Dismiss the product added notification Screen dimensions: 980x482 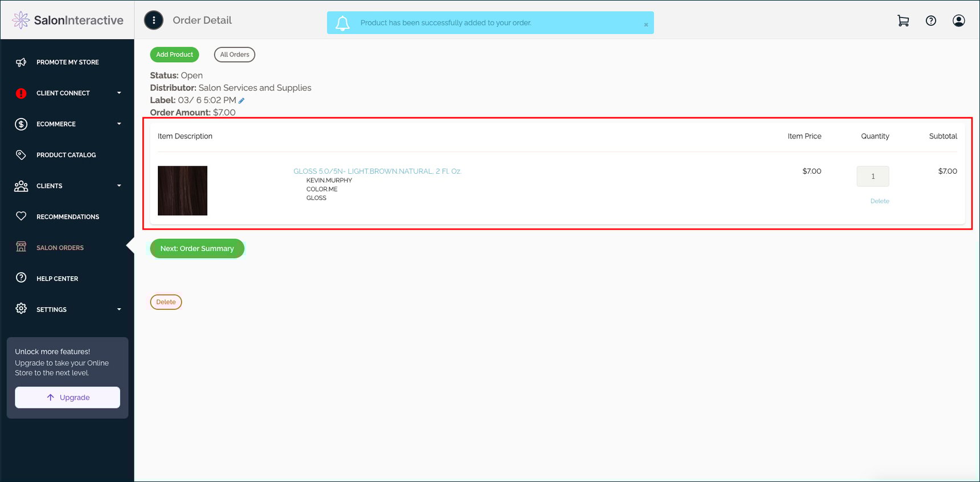tap(646, 24)
